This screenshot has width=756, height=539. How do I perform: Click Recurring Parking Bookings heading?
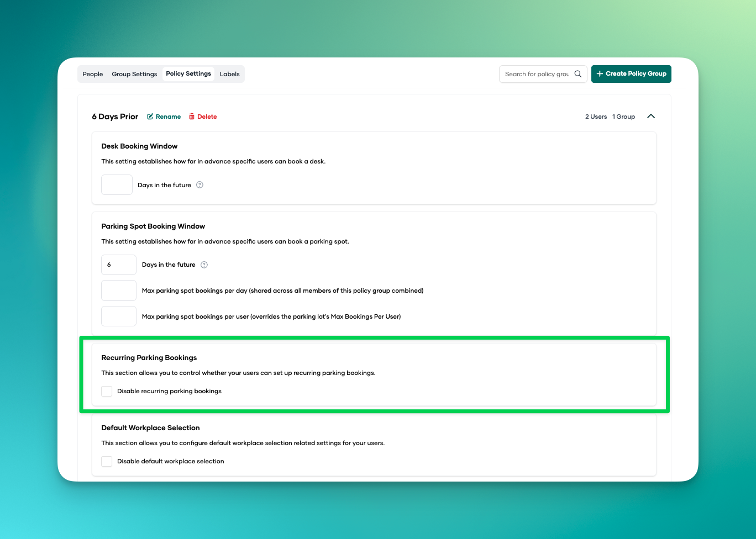pos(149,358)
